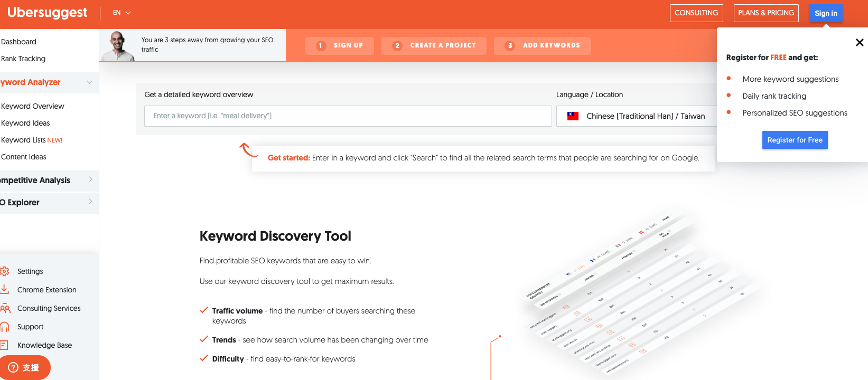868x380 pixels.
Task: Click the Support headset icon
Action: [x=5, y=327]
